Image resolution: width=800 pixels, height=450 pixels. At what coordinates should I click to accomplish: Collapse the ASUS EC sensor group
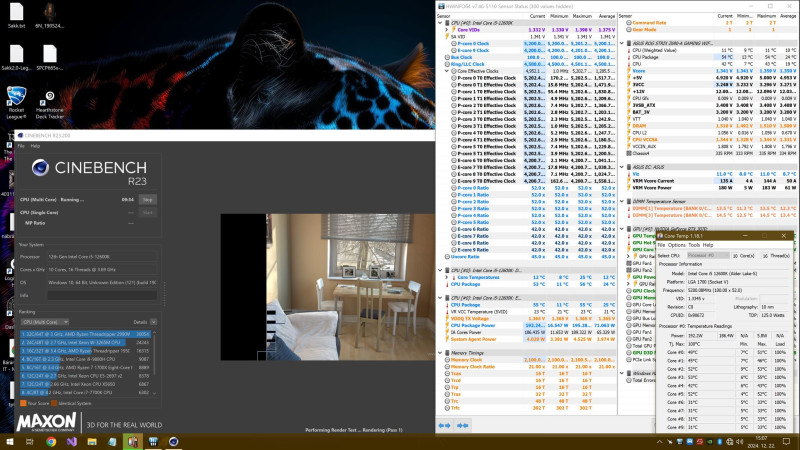click(x=622, y=167)
